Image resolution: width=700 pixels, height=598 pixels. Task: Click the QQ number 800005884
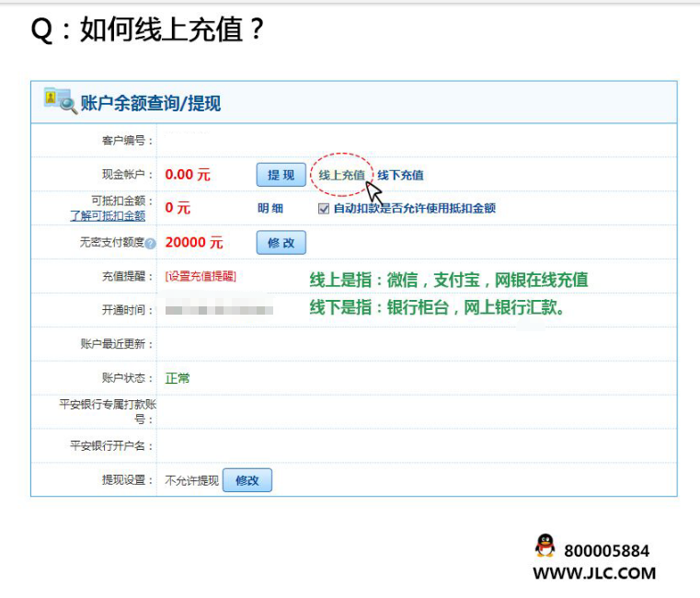(606, 551)
